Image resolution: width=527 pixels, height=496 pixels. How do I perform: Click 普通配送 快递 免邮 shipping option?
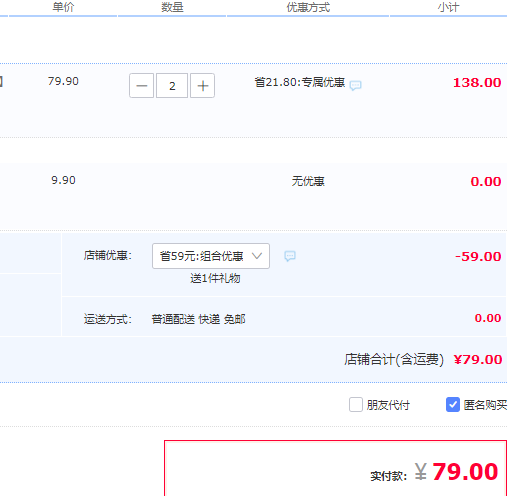click(x=198, y=319)
